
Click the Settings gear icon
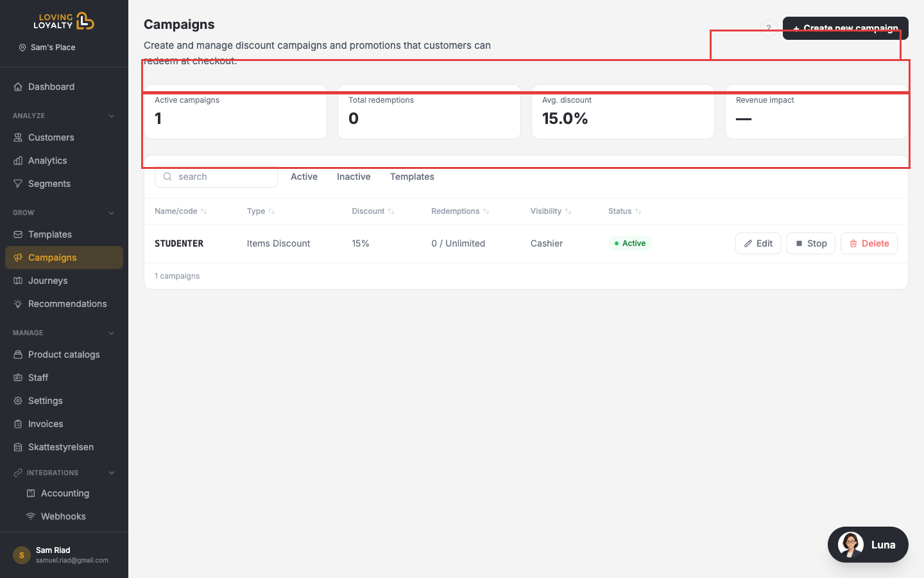18,401
